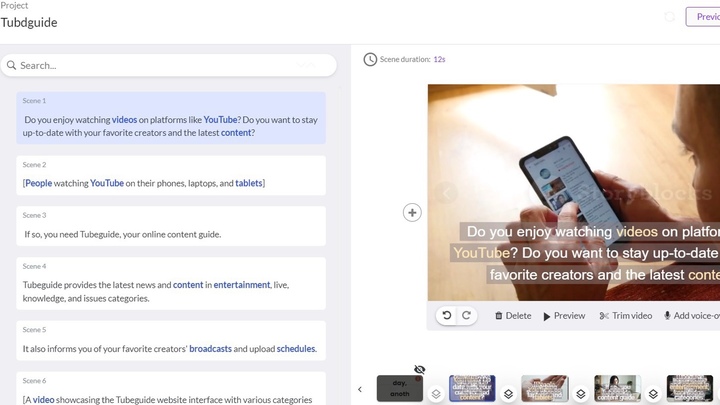Click highlighted word 'entertainment' in Scene 4
This screenshot has width=720, height=405.
[x=242, y=285]
